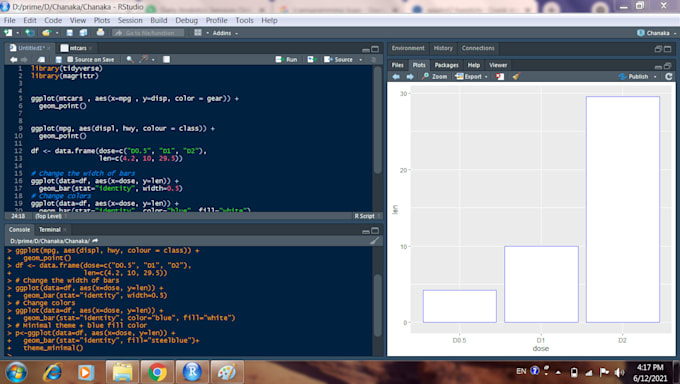The width and height of the screenshot is (680, 384).
Task: Open the Source options dropdown arrow
Action: coord(360,59)
